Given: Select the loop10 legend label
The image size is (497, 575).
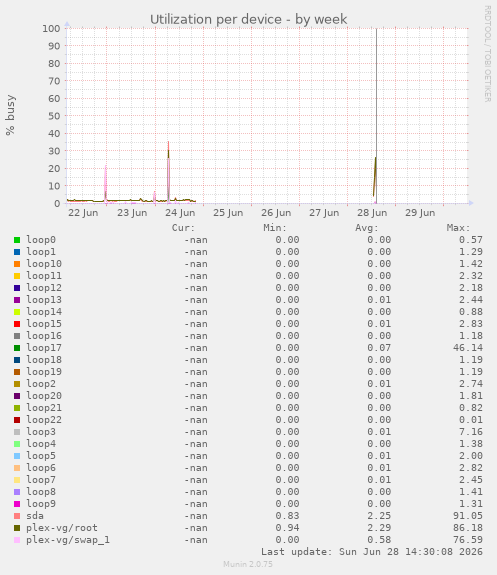Looking at the screenshot, I should [x=44, y=264].
